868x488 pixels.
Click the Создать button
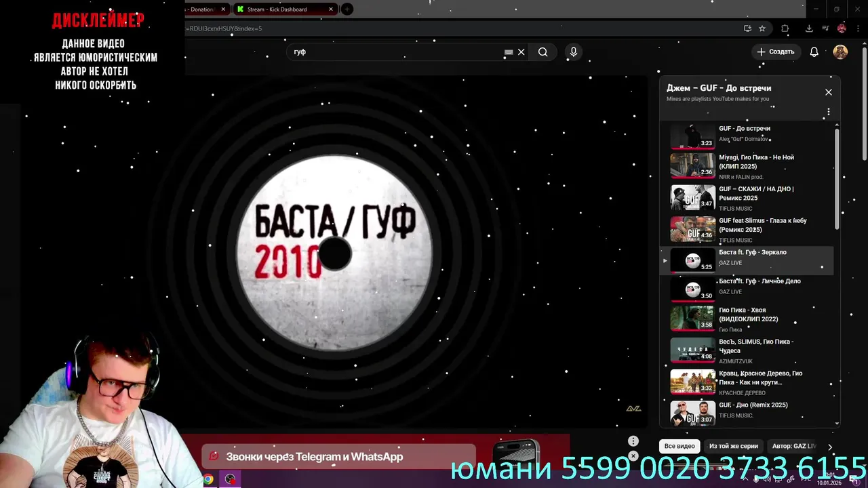point(776,52)
